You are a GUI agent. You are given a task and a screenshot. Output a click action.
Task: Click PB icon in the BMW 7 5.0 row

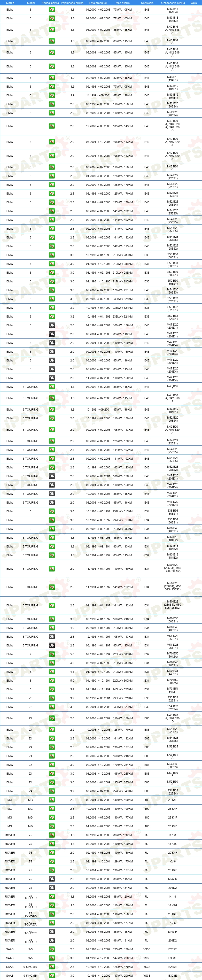52,654
